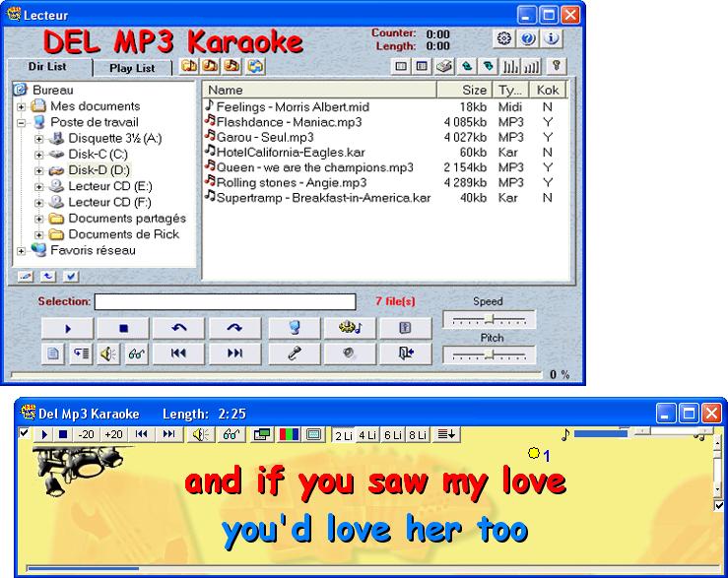
Task: Select 4 Li line display mode
Action: pos(367,435)
